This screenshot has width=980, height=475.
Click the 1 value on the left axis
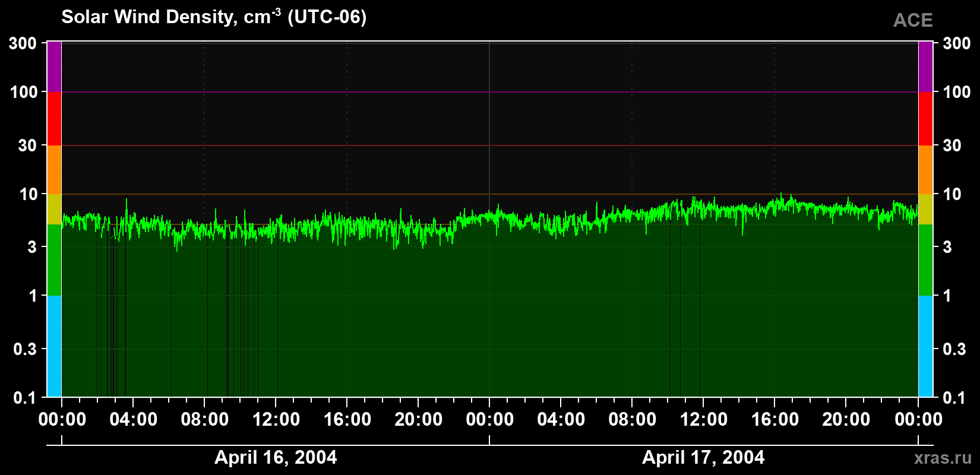click(33, 296)
